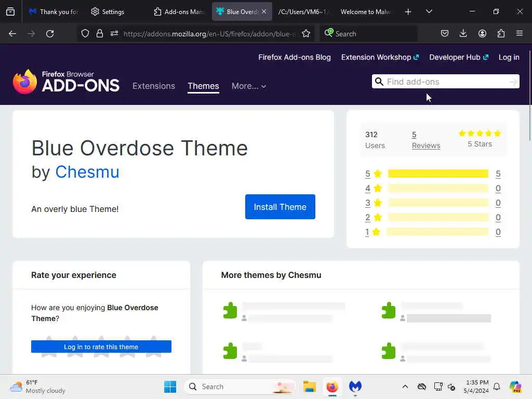Viewport: 532px width, 399px height.
Task: Install the Blue Overdose theme
Action: pyautogui.click(x=280, y=207)
